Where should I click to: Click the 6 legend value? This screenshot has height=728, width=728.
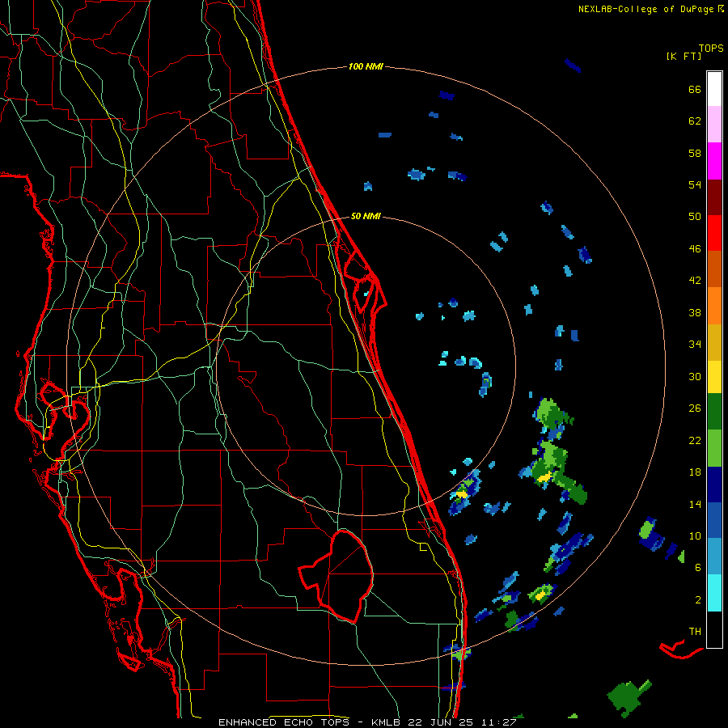tap(697, 567)
